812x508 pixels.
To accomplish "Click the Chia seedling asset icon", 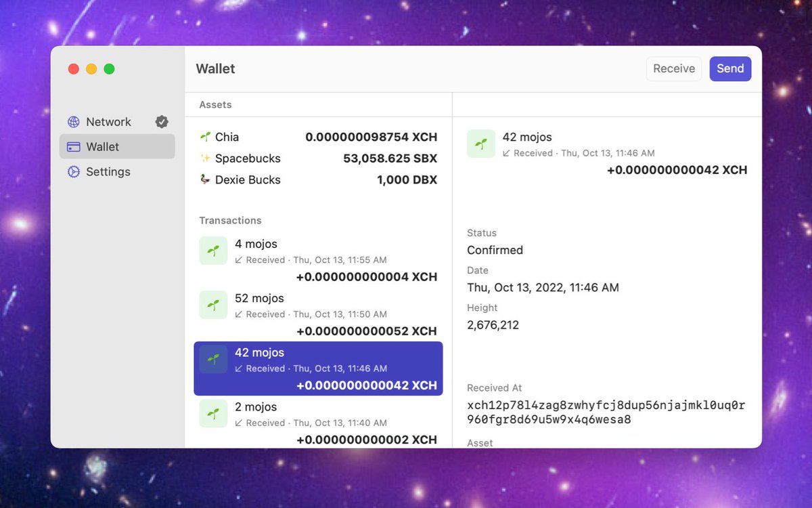I will [x=204, y=136].
